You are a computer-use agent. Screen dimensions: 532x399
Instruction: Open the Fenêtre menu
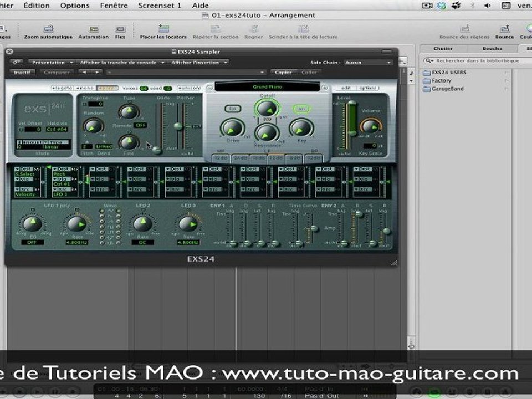pos(114,6)
